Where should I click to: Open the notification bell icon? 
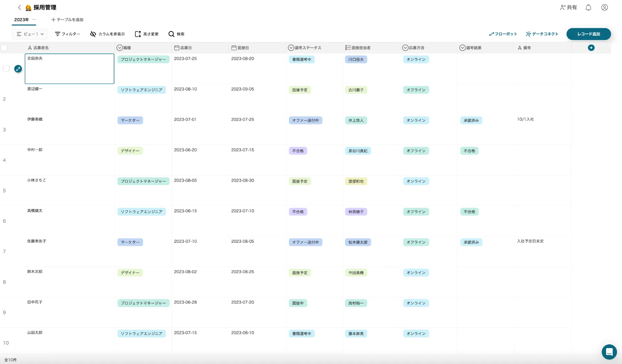tap(588, 8)
